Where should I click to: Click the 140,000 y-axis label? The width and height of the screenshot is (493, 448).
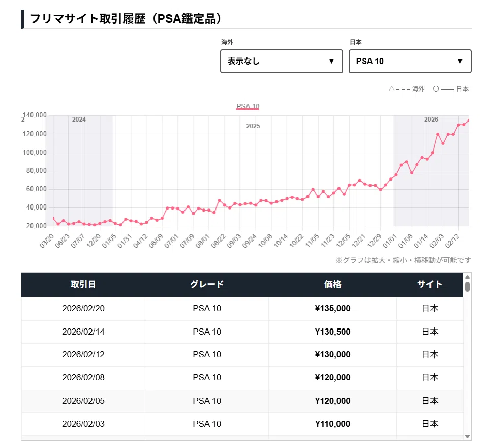tap(35, 115)
